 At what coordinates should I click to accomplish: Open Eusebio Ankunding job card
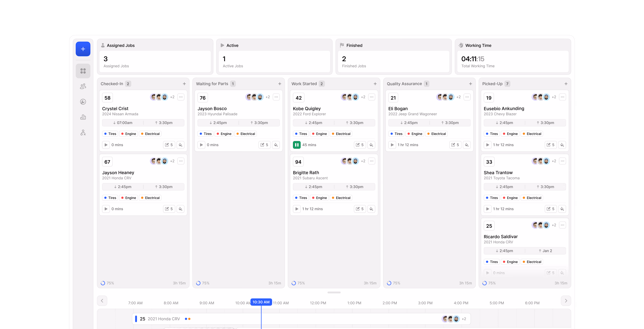[525, 121]
